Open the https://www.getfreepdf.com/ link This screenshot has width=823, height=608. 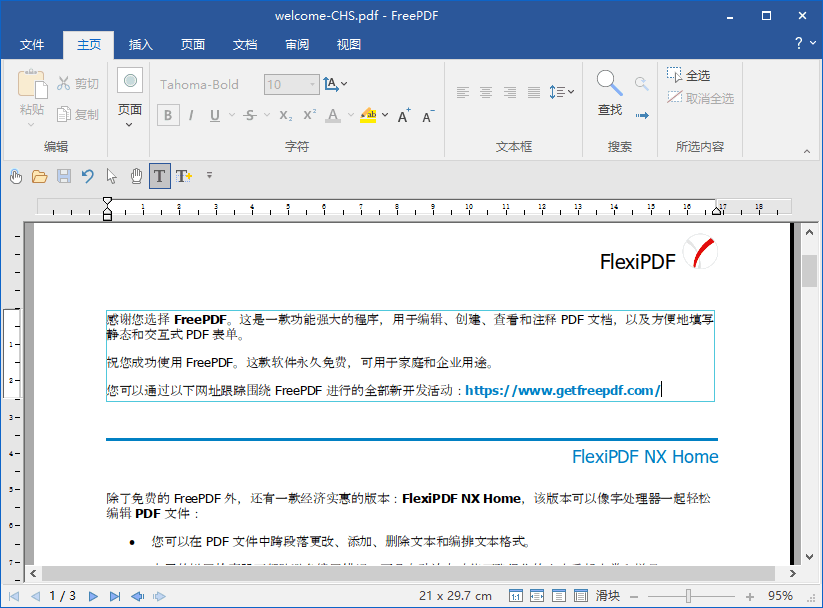[x=562, y=390]
